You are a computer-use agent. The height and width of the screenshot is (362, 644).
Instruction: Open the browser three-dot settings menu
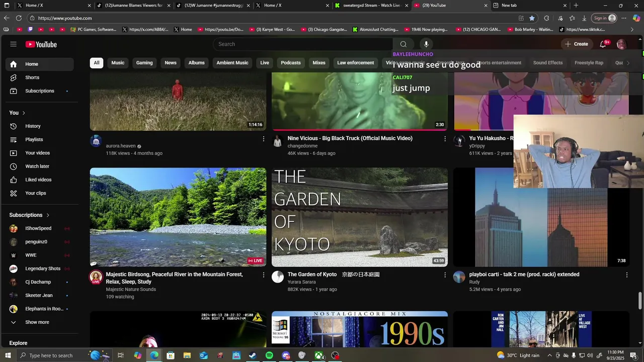coord(623,18)
